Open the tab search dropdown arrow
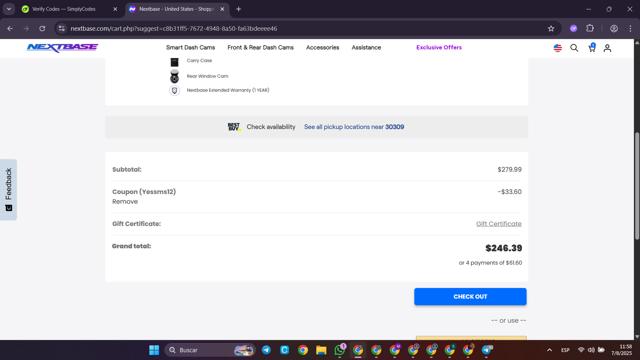 pos(9,9)
